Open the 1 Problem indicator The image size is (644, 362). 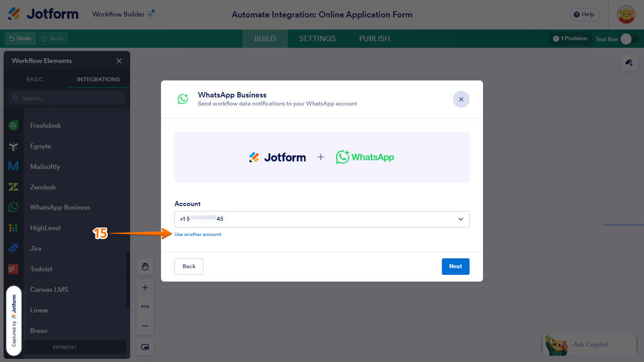coord(570,38)
